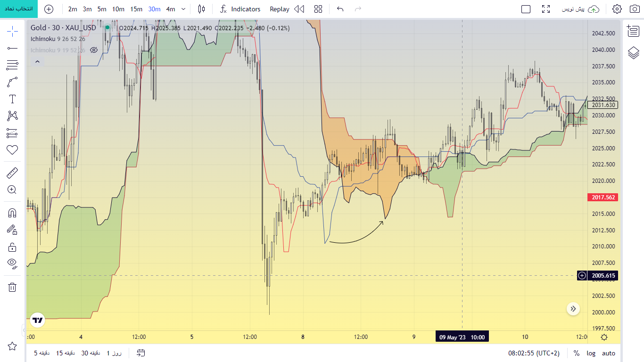The image size is (644, 362).
Task: Open the prediction and measurement tools
Action: 12,133
